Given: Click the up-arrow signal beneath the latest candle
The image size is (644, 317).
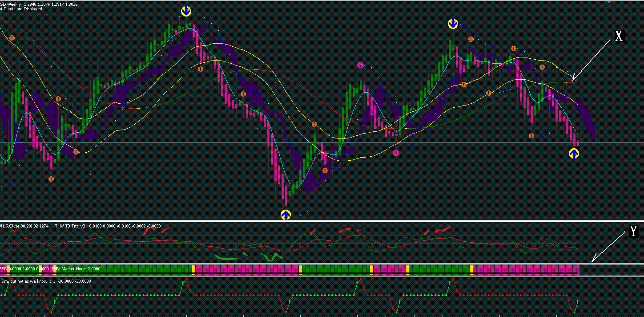Looking at the screenshot, I should (574, 154).
